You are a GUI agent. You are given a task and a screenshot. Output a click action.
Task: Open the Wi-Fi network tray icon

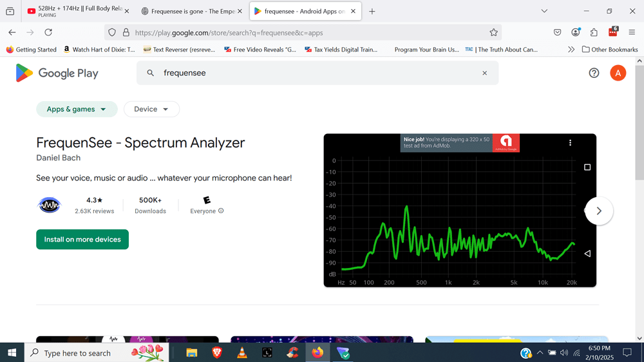pos(576,352)
